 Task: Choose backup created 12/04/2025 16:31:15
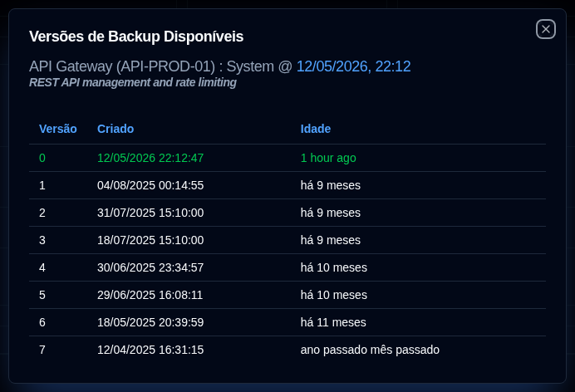pyautogui.click(x=150, y=350)
